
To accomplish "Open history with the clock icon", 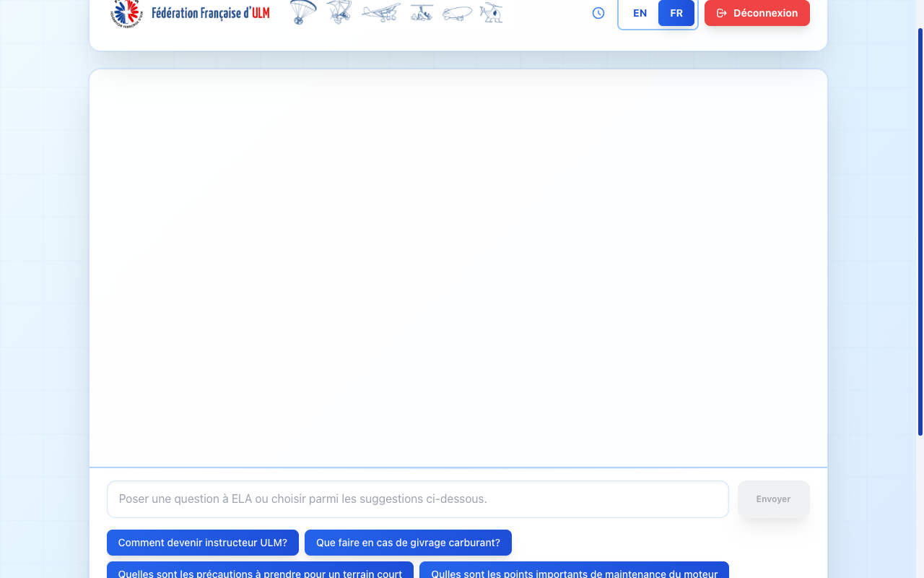I will pyautogui.click(x=598, y=13).
